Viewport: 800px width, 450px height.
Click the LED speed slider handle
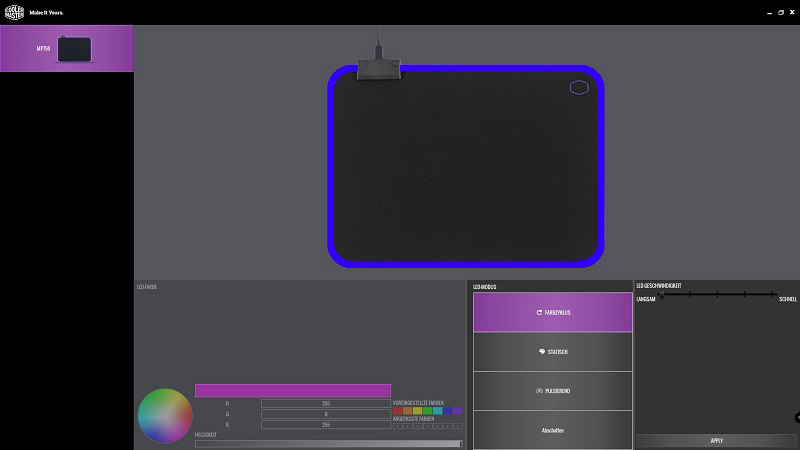point(662,295)
